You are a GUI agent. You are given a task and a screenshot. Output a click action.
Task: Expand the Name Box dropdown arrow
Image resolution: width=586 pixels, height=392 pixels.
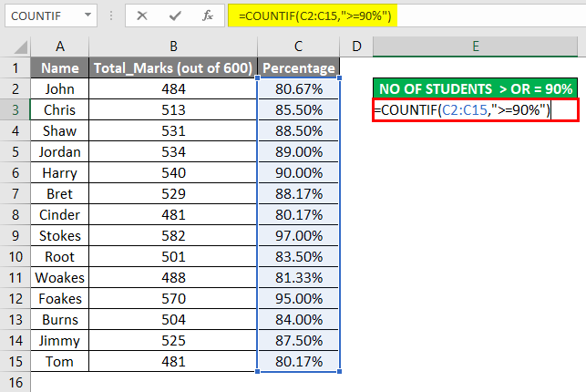click(x=87, y=15)
